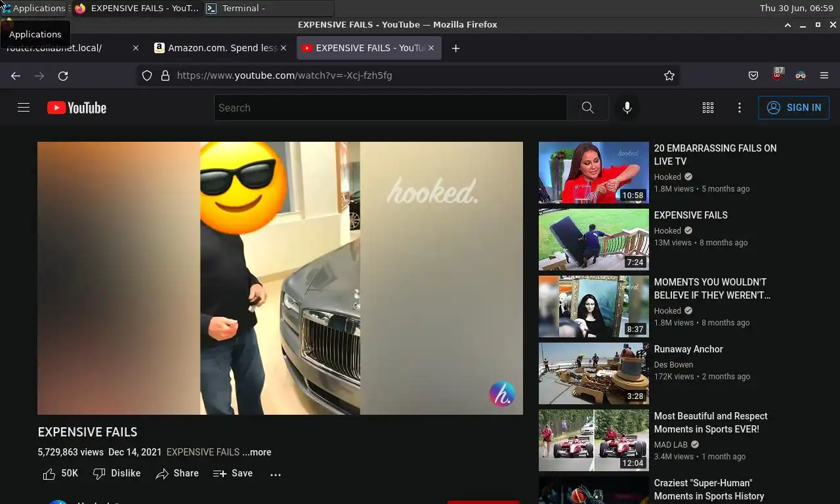Image resolution: width=840 pixels, height=504 pixels.
Task: Open the Applications menu in top panel
Action: pos(34,8)
